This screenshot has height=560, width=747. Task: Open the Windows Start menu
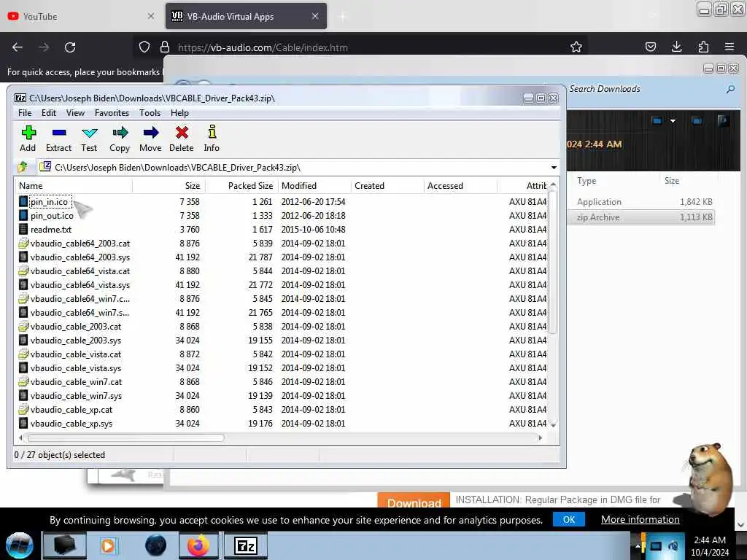[x=20, y=545]
